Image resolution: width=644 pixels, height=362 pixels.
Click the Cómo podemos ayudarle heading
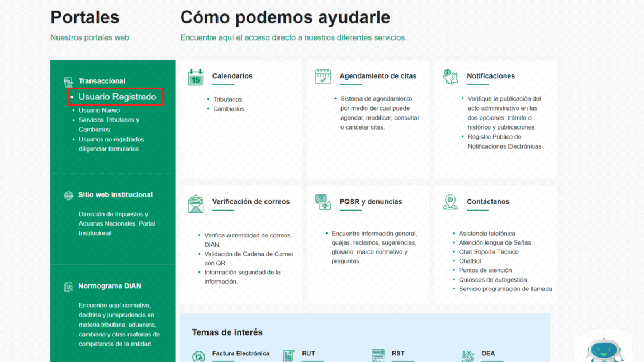285,17
